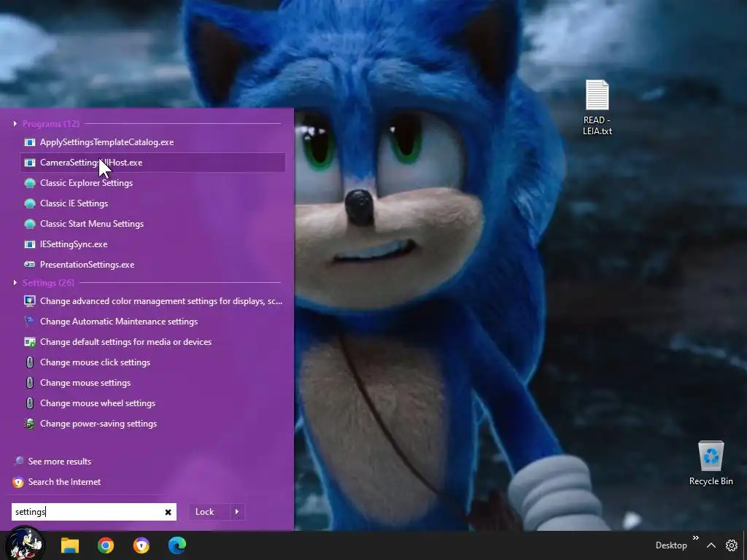Click the Search the Internet browser icon
This screenshot has width=747, height=560.
tap(18, 483)
